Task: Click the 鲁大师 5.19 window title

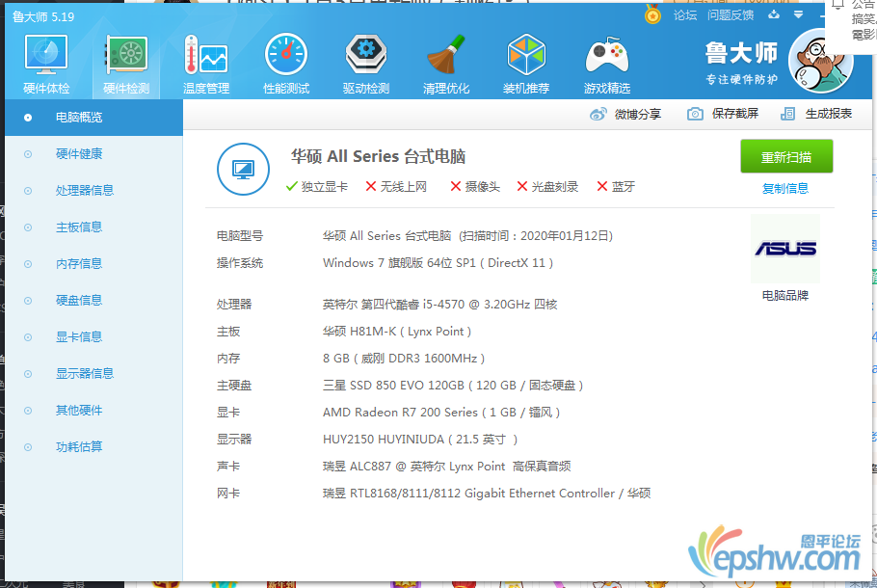Action: tap(43, 16)
